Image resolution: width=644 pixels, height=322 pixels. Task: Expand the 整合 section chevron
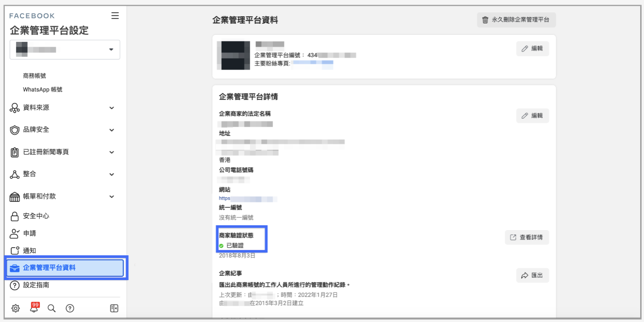(x=112, y=174)
